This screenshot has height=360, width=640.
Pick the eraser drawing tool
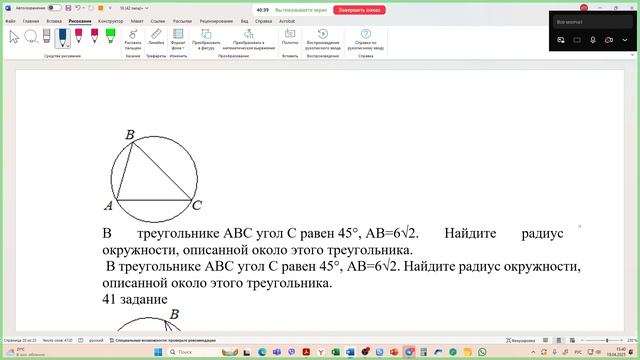47,36
